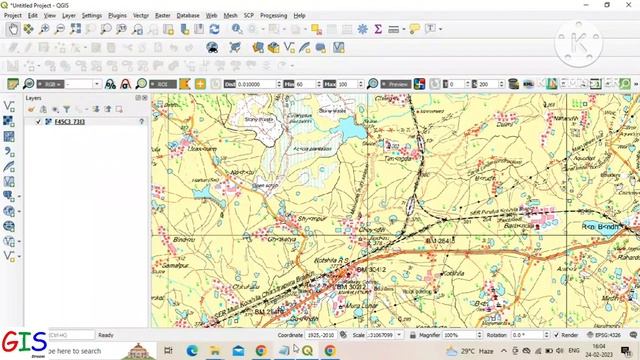Viewport: 640px width, 360px height.
Task: Open the SCP dock icon
Action: pos(13,84)
